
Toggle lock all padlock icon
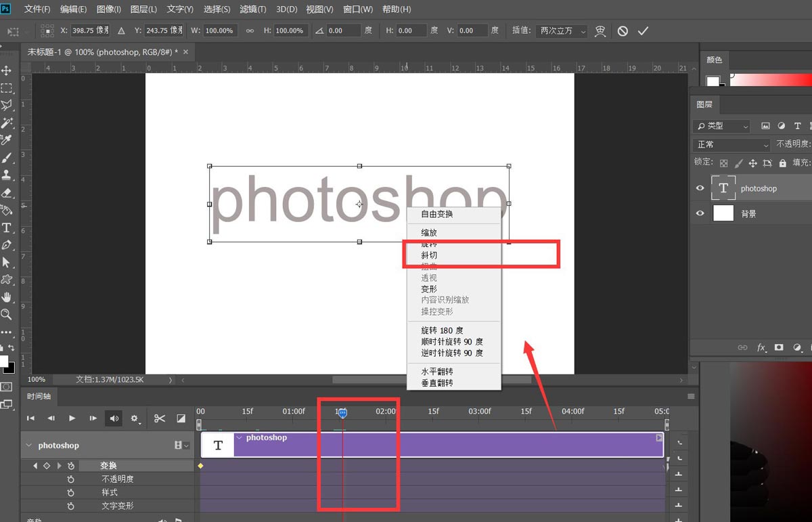coord(782,163)
